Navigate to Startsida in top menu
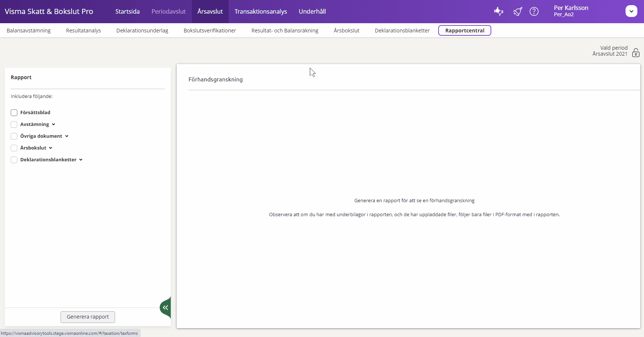 click(x=127, y=11)
